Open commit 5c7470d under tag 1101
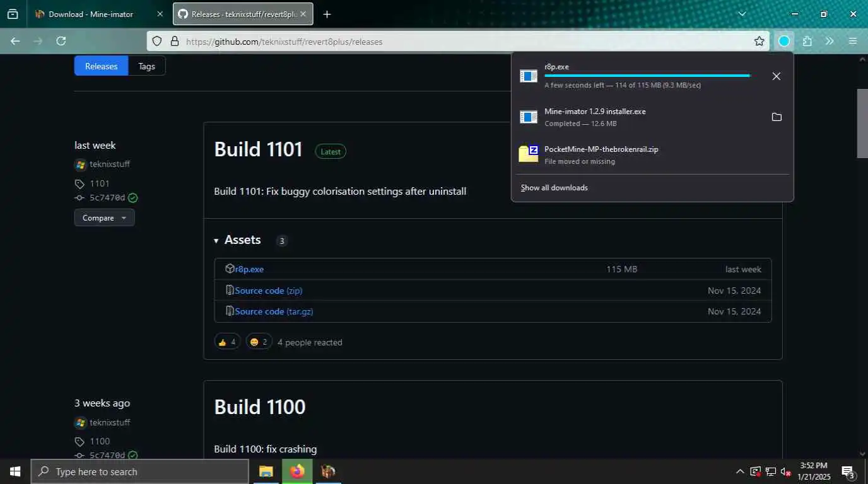Viewport: 868px width, 484px height. pyautogui.click(x=107, y=198)
